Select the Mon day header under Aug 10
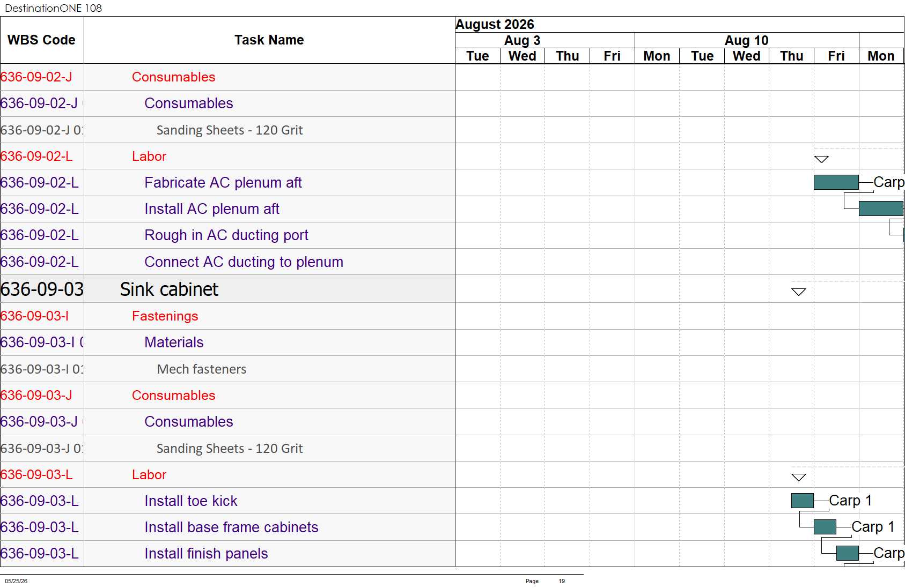 click(657, 56)
